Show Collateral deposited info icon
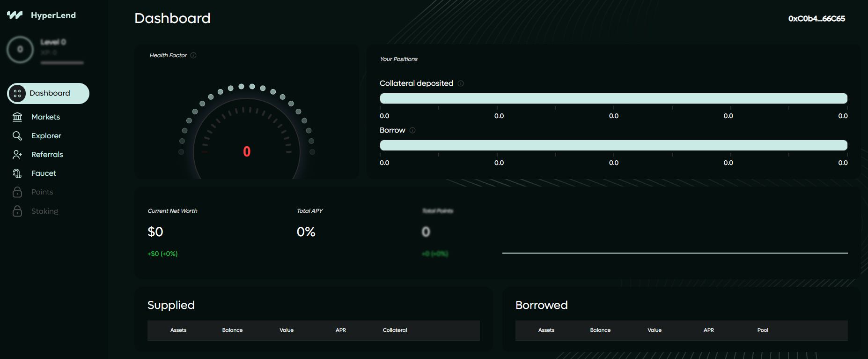The image size is (868, 359). click(461, 83)
